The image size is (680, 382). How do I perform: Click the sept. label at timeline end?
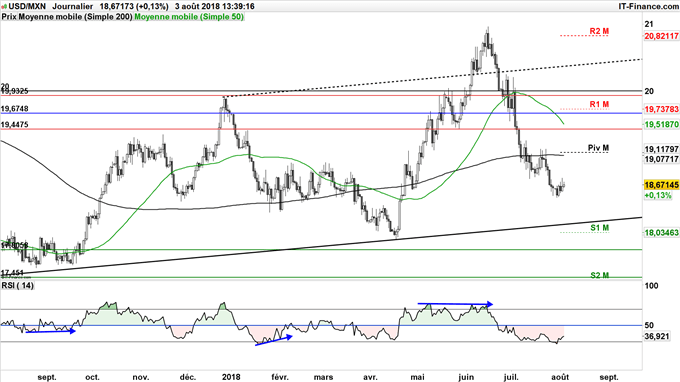609,377
